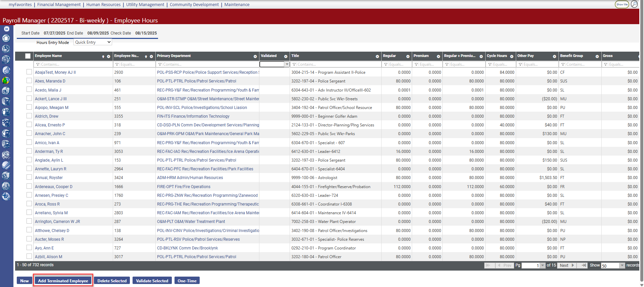Click the Title filter funnel icon
Screen dimensions: 644x287
coord(294,64)
